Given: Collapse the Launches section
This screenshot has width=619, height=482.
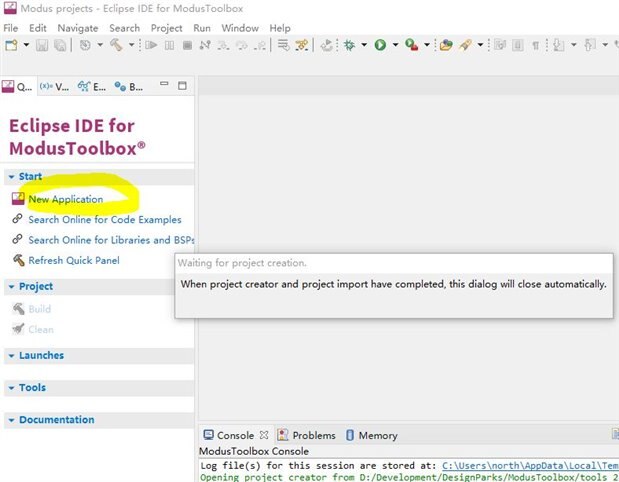Looking at the screenshot, I should (x=11, y=356).
